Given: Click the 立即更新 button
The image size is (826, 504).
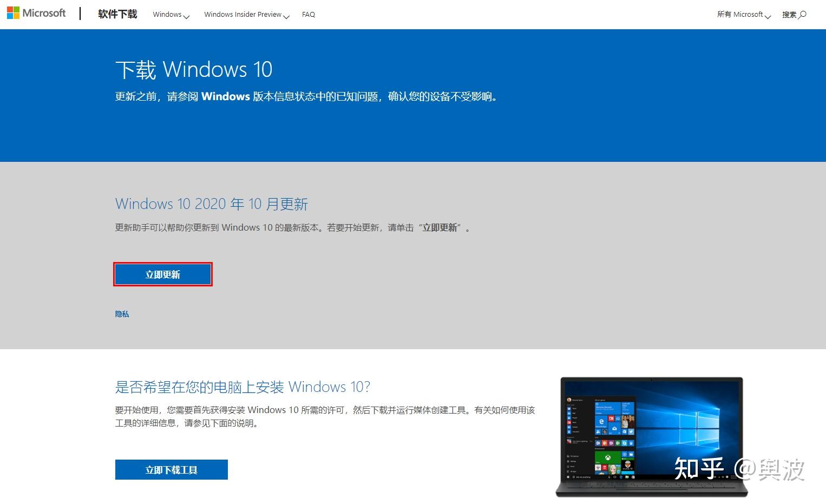Looking at the screenshot, I should point(163,274).
